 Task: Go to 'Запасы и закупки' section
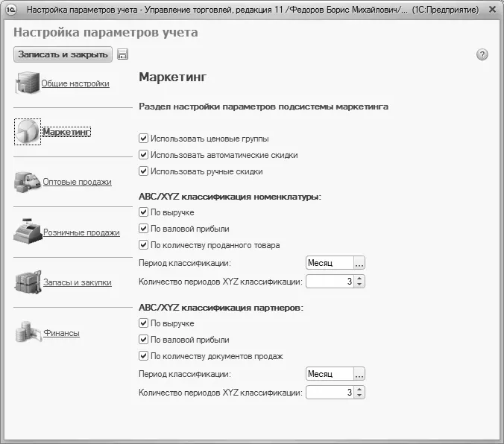pyautogui.click(x=77, y=282)
